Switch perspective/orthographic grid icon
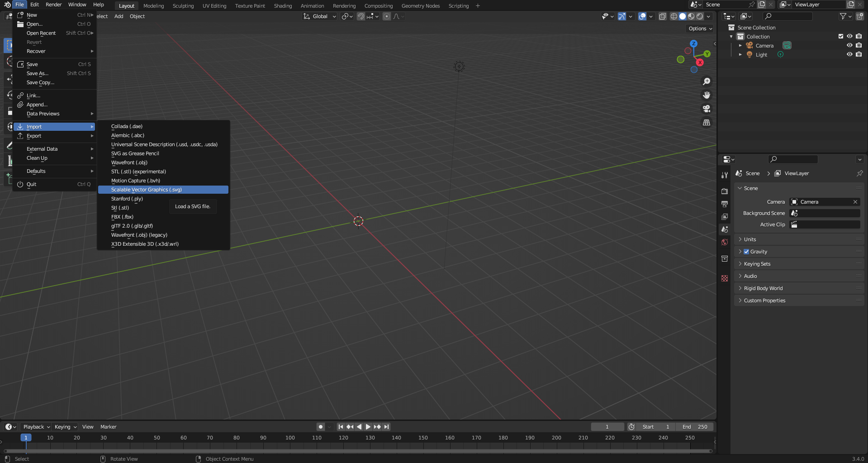Viewport: 868px width, 463px height. point(707,123)
